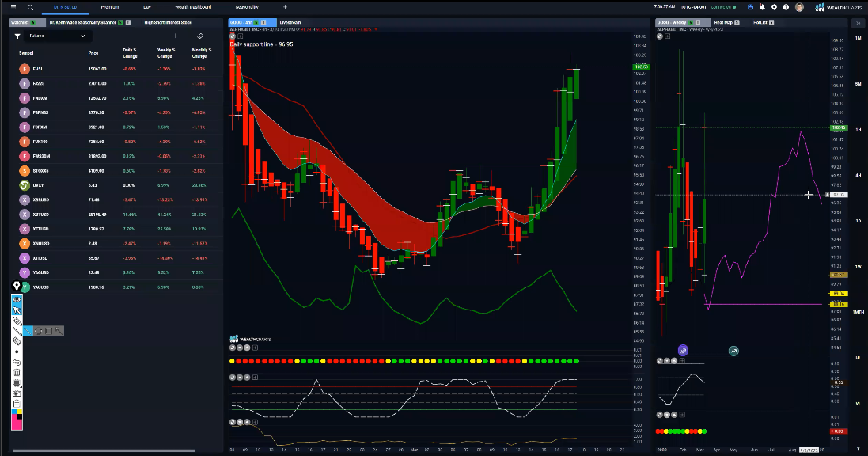Switch to the Premium workspace tab

tap(110, 7)
